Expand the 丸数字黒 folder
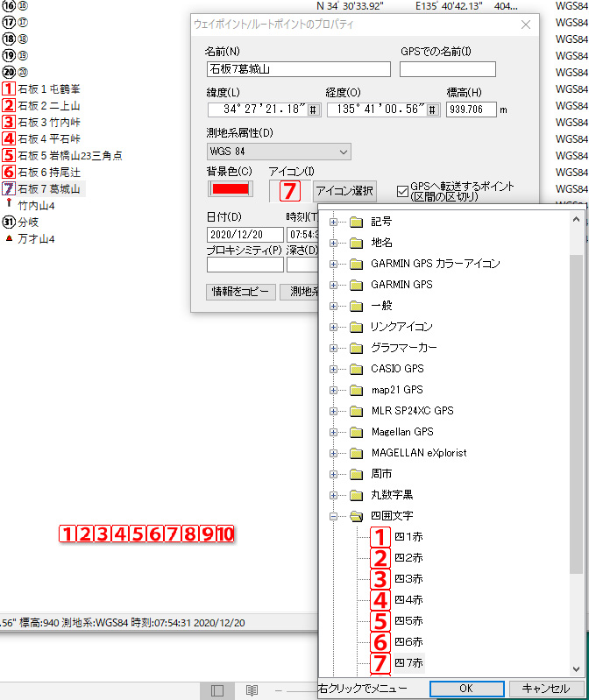 click(333, 495)
